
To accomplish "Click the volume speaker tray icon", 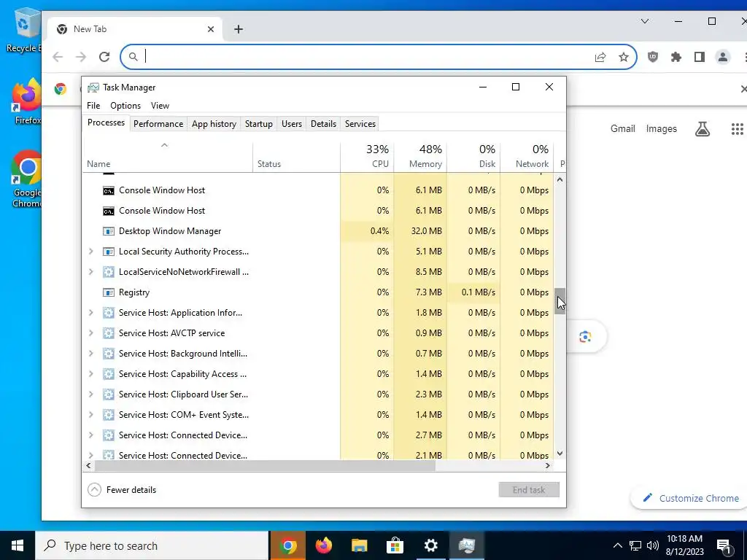I will pyautogui.click(x=653, y=545).
